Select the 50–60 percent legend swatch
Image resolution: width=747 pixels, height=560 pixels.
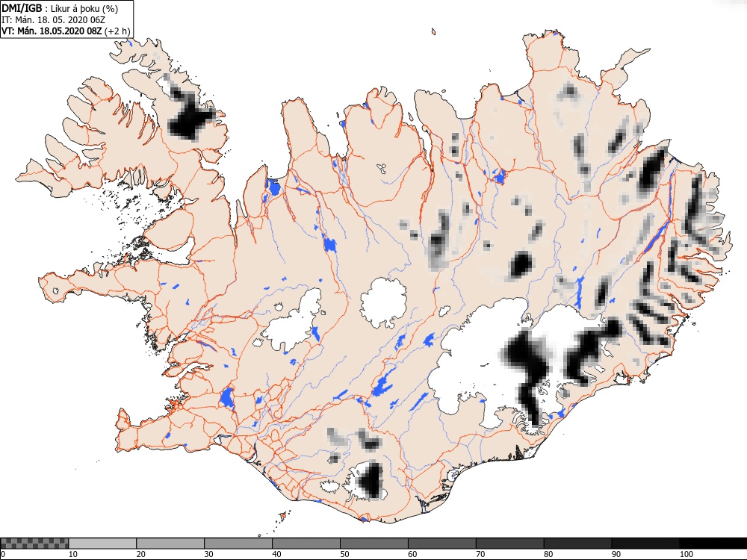coord(374,544)
